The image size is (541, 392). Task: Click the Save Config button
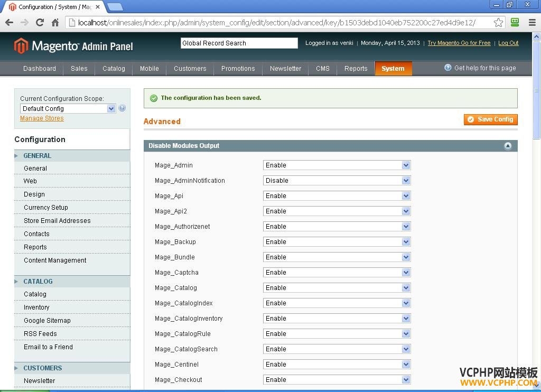coord(491,119)
